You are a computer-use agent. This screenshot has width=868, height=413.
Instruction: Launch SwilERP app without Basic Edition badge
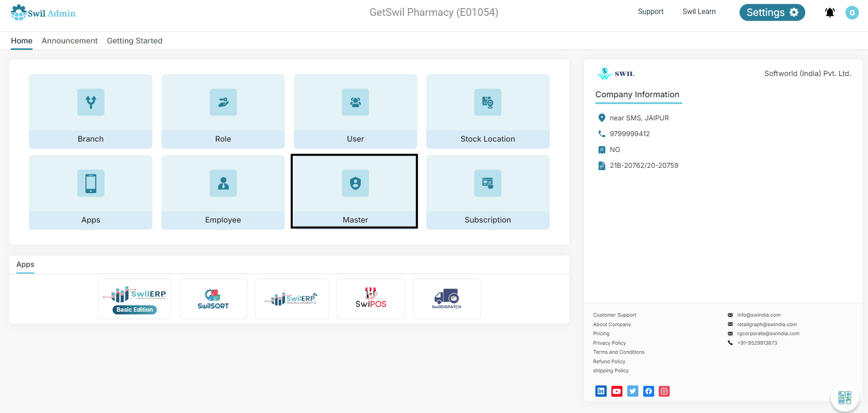pos(292,299)
